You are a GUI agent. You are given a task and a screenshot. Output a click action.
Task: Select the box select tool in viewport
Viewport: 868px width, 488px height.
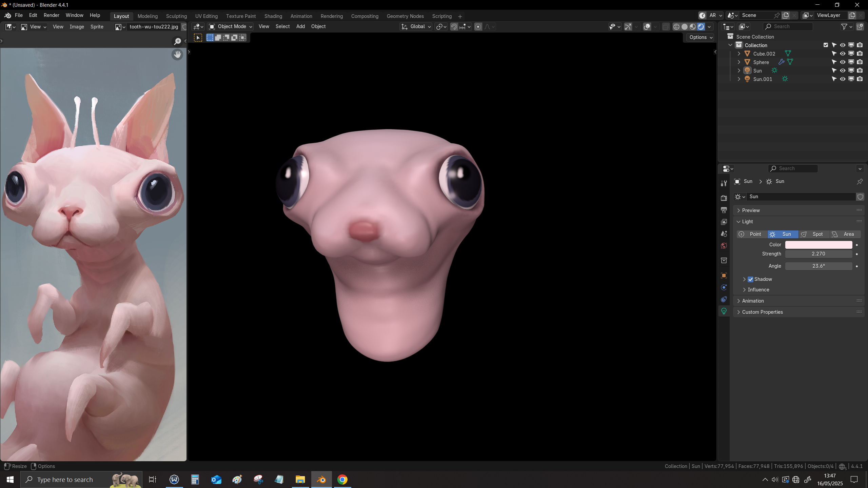click(198, 38)
